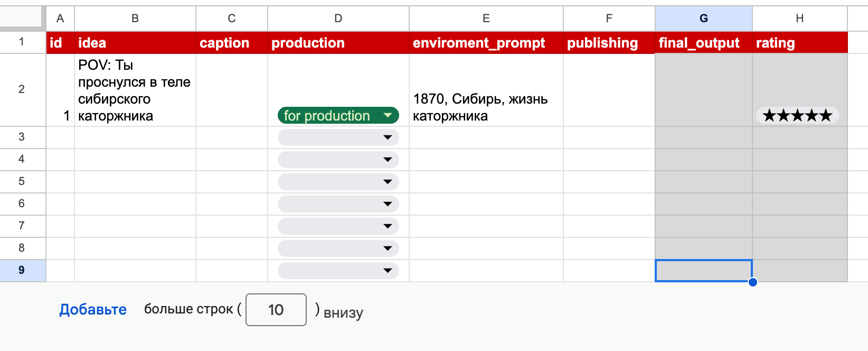
Task: Click the 'enviroment_prompt' header cell
Action: [486, 43]
